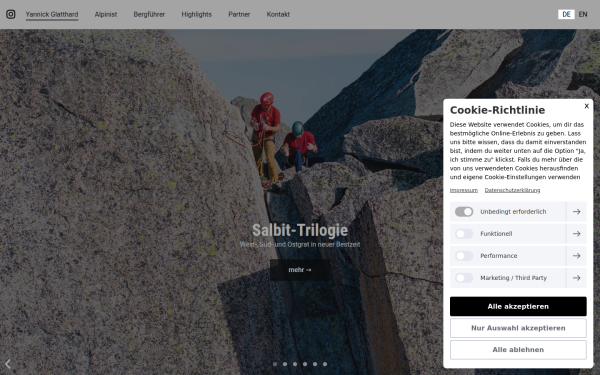Open the Instagram profile icon

click(11, 14)
